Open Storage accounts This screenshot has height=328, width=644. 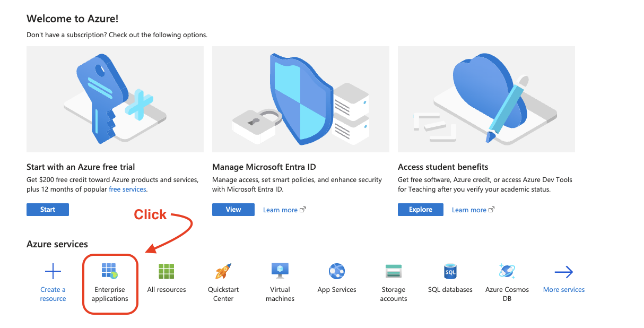[394, 271]
